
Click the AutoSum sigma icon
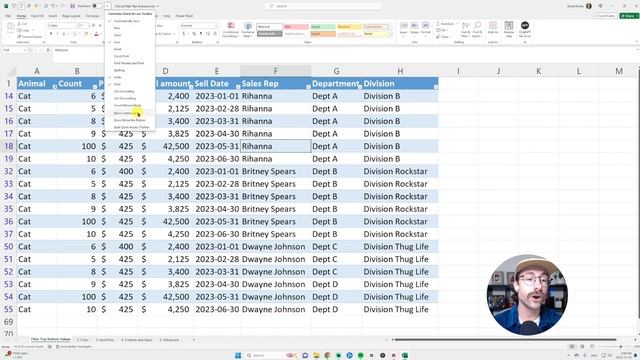438,24
